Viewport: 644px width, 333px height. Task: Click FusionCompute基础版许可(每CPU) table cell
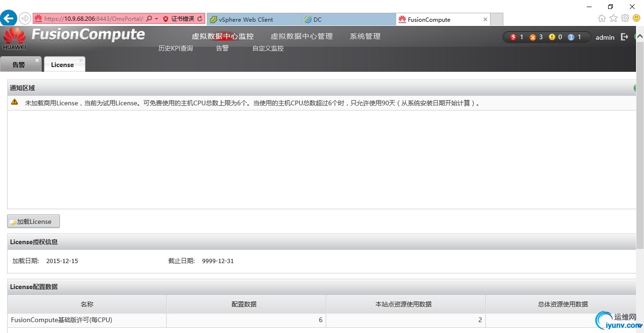[87, 320]
